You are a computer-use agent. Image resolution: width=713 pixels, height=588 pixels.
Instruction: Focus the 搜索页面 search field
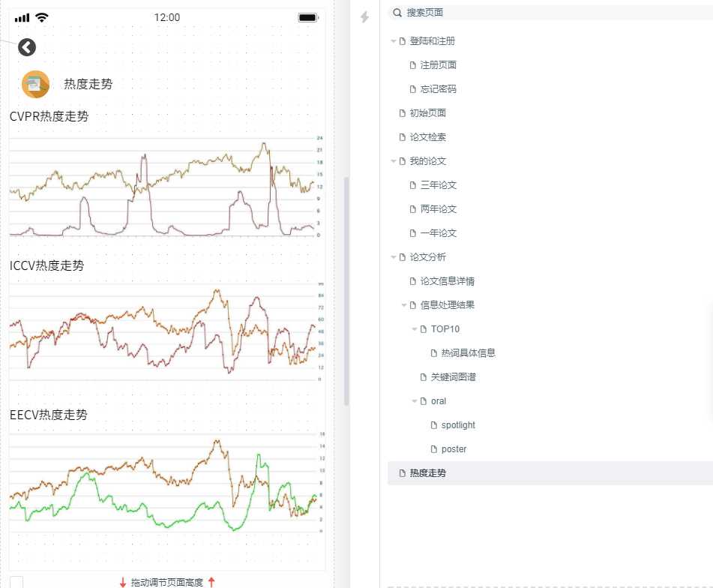[550, 13]
